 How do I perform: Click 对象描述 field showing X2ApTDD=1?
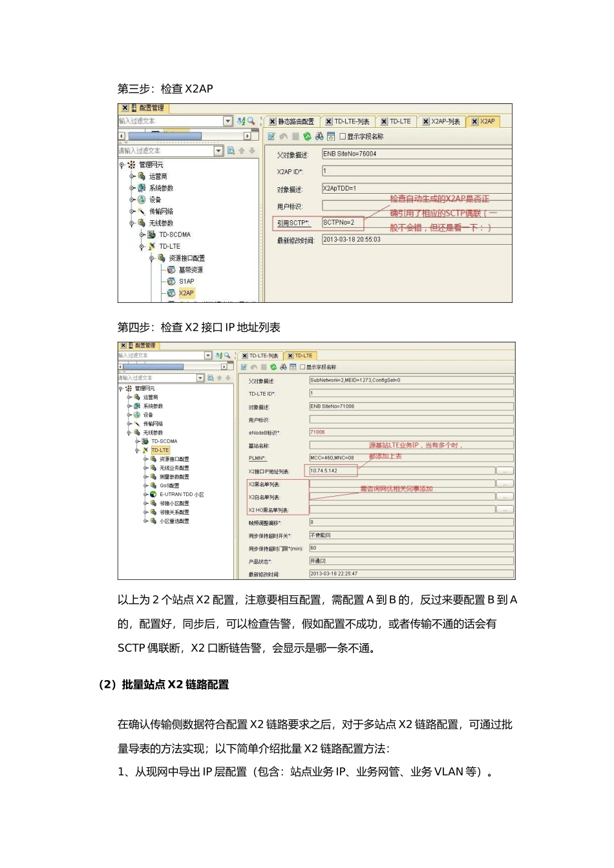click(x=417, y=189)
